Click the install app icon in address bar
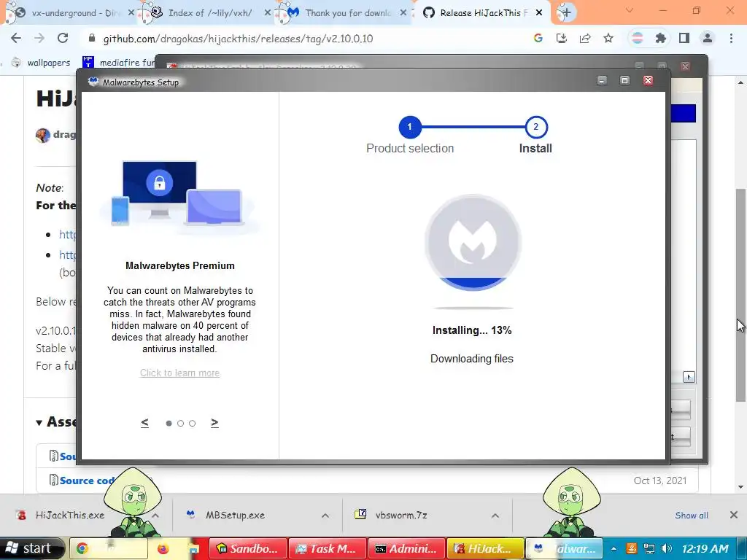Screen dimensions: 747x560 point(561,38)
